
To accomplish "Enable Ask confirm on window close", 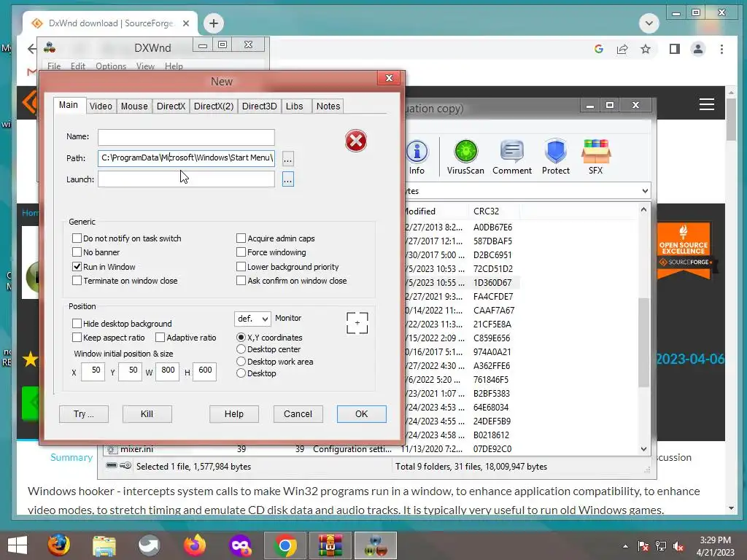I will coord(241,281).
